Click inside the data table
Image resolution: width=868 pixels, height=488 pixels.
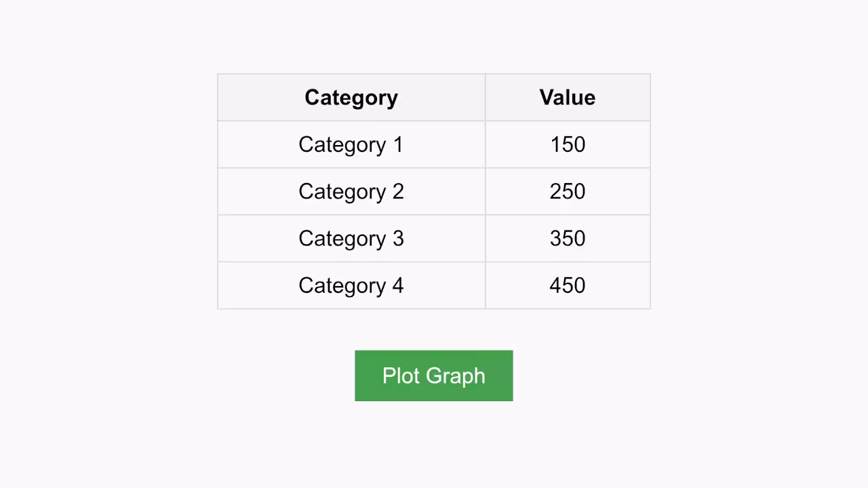tap(433, 191)
